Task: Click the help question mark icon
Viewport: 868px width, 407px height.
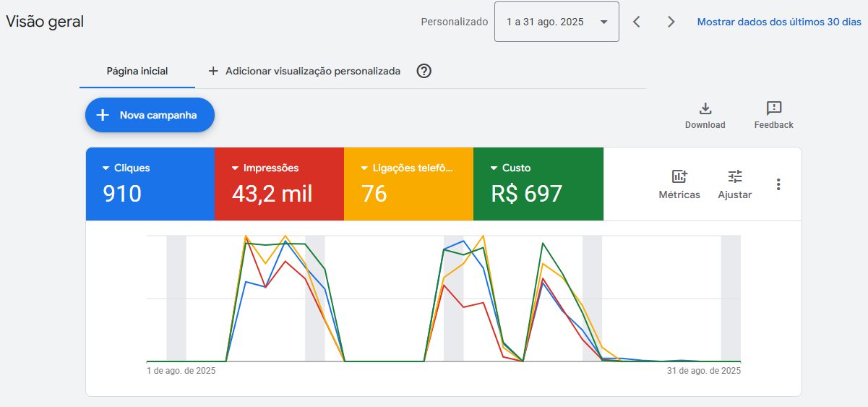Action: [424, 71]
